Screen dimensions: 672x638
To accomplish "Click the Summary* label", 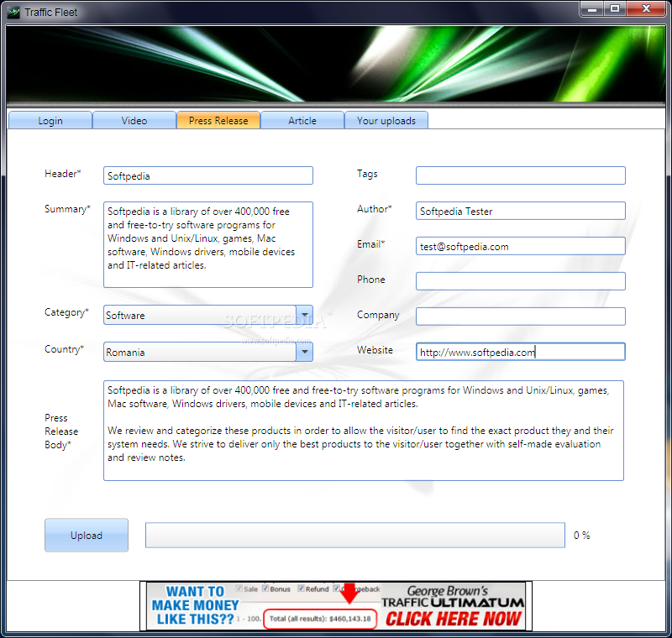I will pos(67,209).
